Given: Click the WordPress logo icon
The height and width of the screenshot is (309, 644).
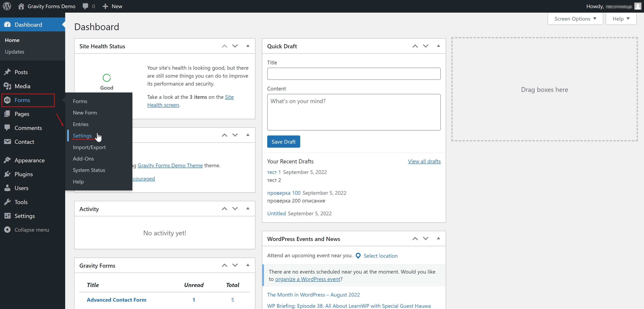Looking at the screenshot, I should (7, 6).
